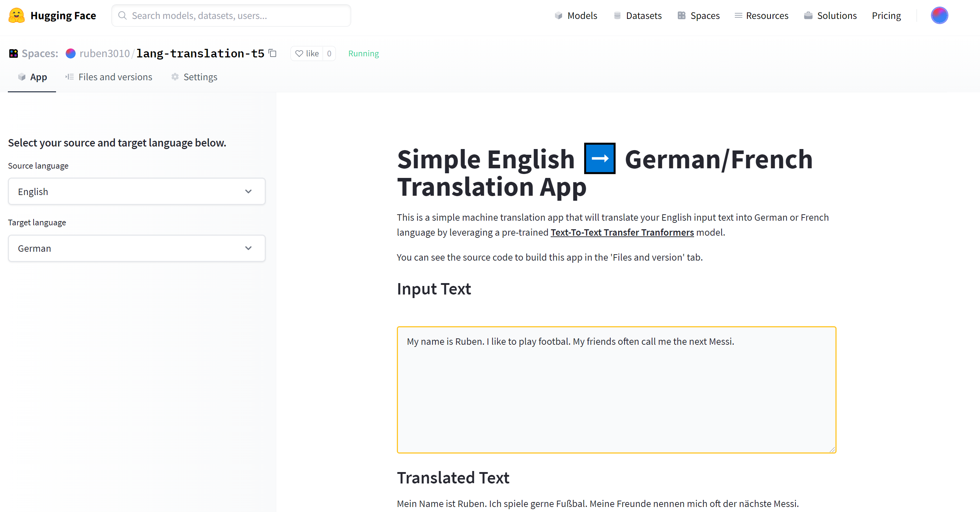This screenshot has height=512, width=980.
Task: Click the heart like icon
Action: 299,53
